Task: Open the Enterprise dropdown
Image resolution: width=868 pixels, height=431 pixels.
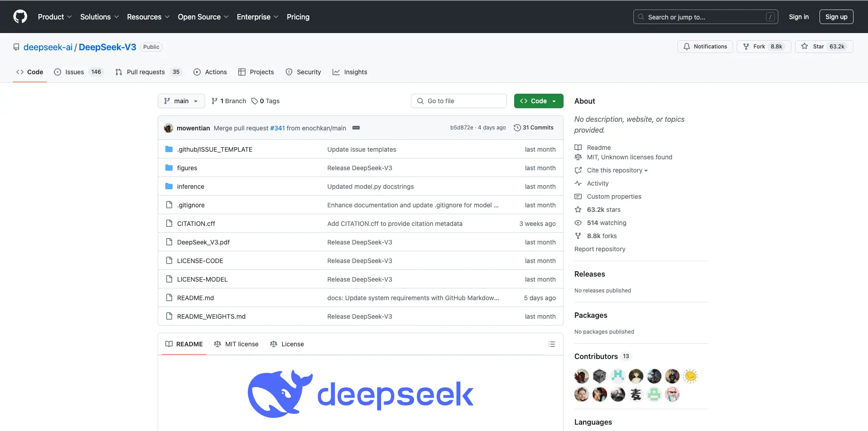Action: point(257,17)
